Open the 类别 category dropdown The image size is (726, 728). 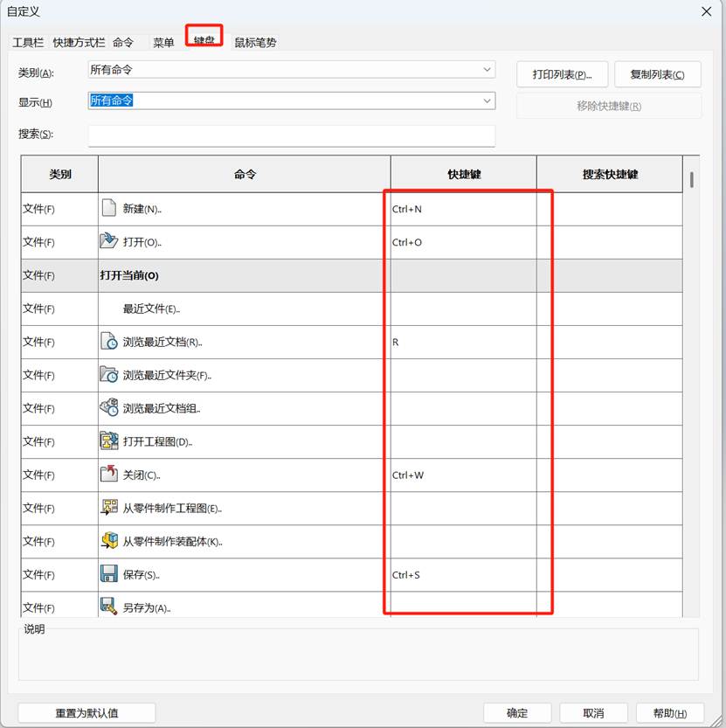click(292, 70)
